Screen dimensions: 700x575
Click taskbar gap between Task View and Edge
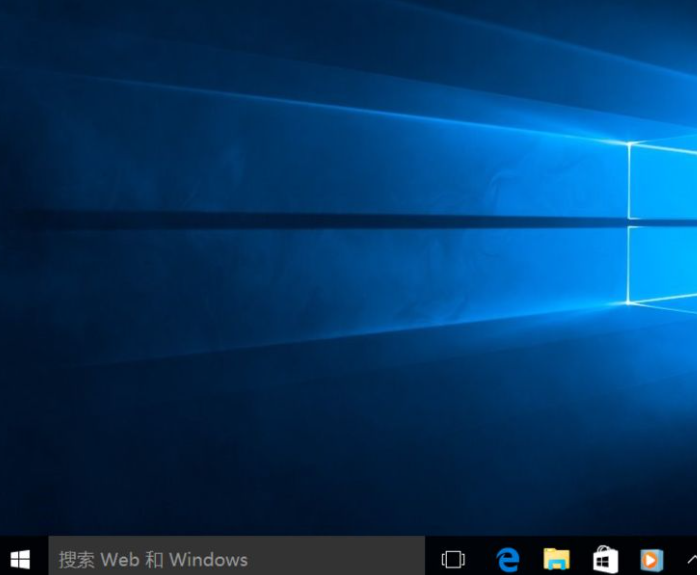(481, 559)
